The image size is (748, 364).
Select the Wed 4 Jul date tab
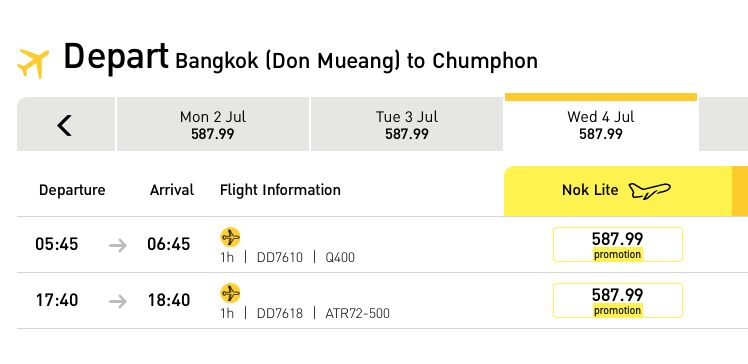[x=601, y=125]
